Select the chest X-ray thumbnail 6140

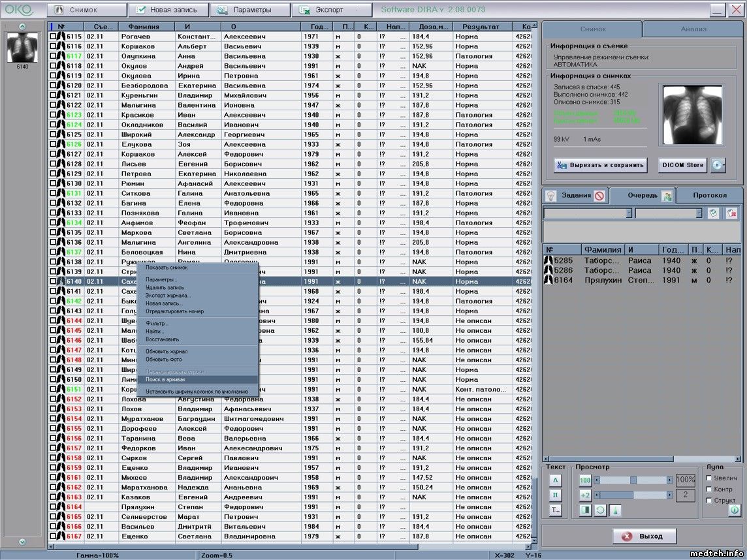point(22,48)
